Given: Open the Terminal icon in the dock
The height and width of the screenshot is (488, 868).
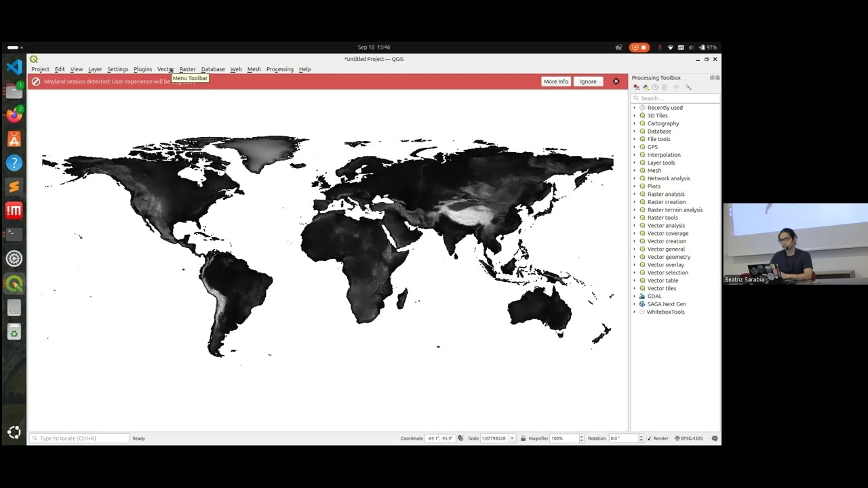Looking at the screenshot, I should pos(14,234).
